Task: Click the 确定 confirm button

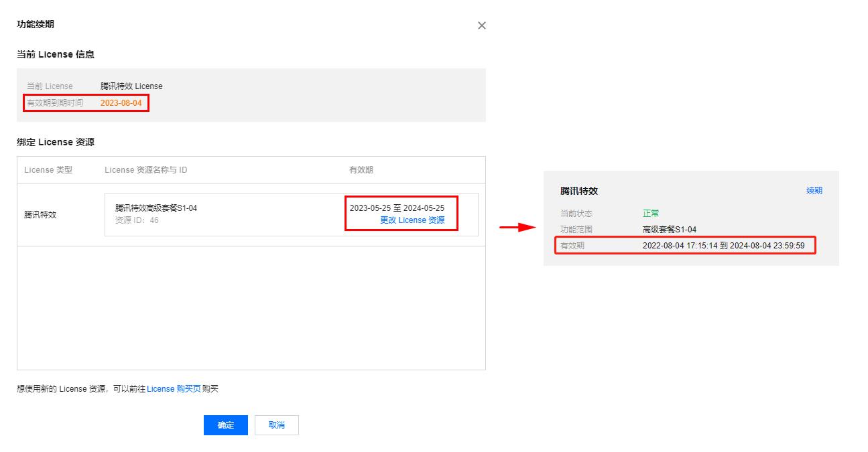Action: click(x=226, y=425)
